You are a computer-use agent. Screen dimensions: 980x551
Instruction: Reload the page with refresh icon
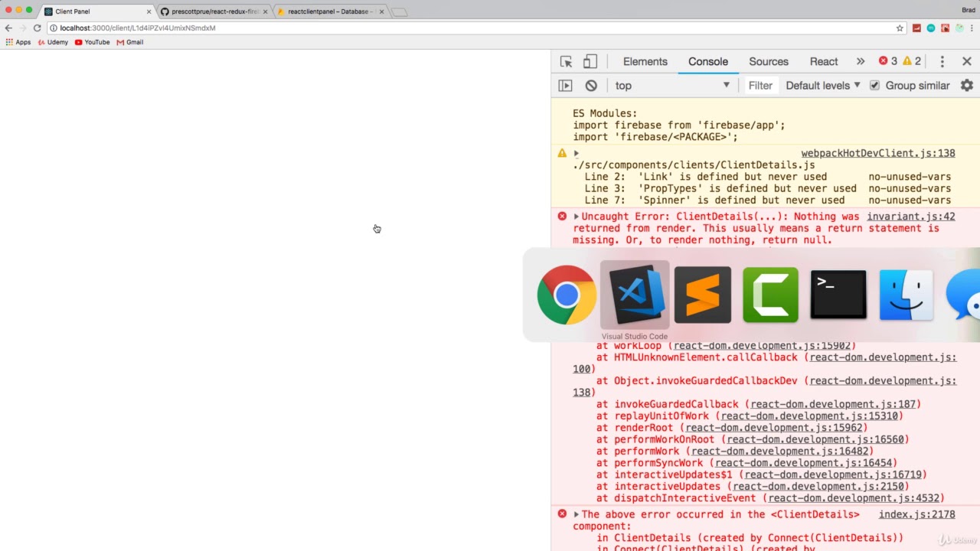[37, 28]
